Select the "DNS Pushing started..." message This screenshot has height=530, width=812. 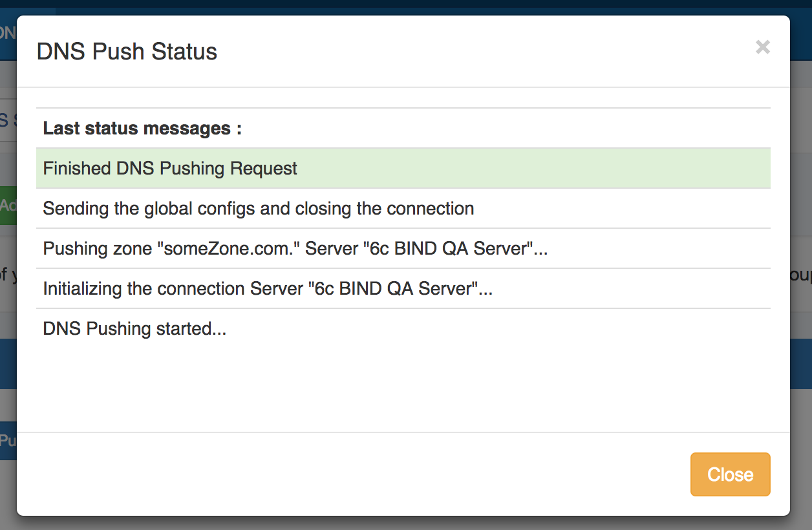[x=134, y=329]
